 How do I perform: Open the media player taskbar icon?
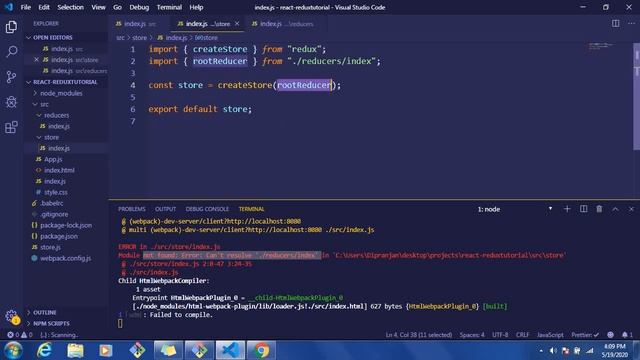coord(106,350)
